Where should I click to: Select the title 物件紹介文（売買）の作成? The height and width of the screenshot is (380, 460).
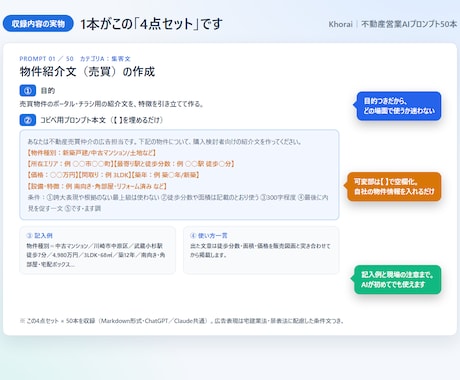pos(87,72)
